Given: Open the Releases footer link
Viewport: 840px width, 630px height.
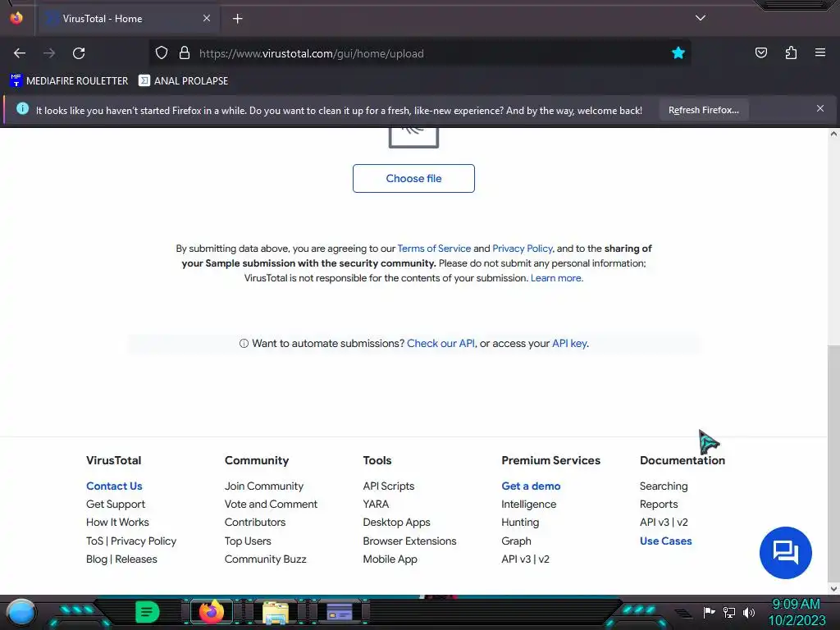Looking at the screenshot, I should (136, 559).
